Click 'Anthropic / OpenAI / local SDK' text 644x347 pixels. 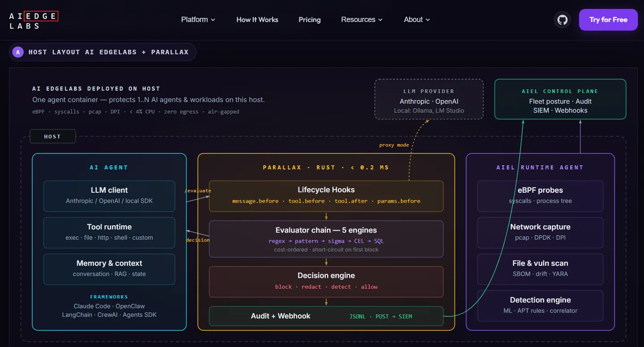click(109, 201)
